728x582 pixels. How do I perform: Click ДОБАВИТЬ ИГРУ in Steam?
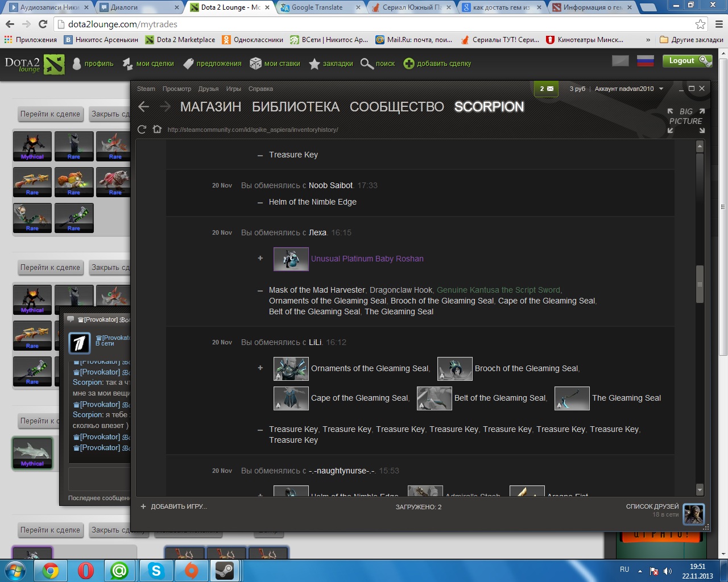(174, 506)
